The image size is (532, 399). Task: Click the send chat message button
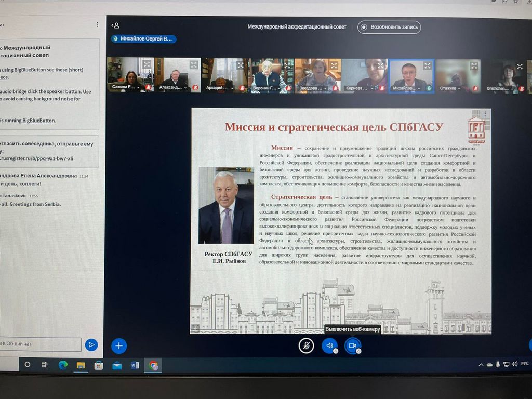[91, 344]
